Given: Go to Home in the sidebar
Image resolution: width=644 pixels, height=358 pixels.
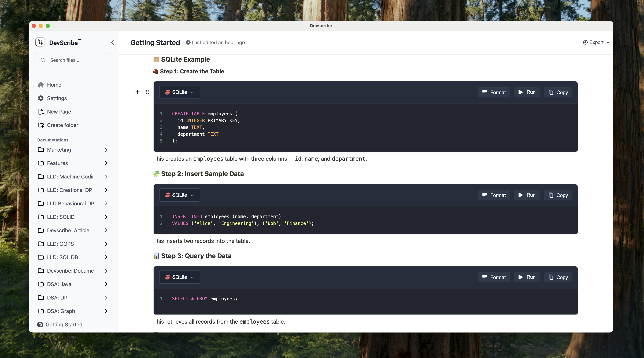Looking at the screenshot, I should click(54, 85).
